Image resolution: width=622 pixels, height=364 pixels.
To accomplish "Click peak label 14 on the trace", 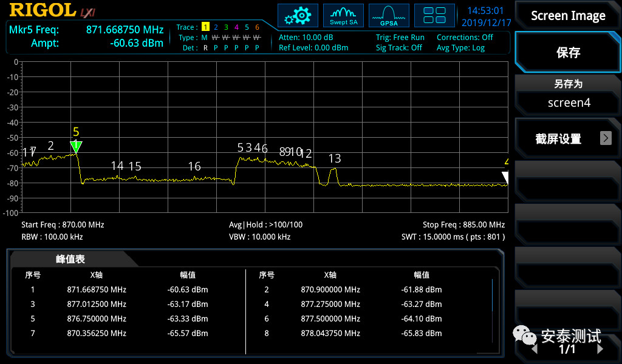I will 117,166.
